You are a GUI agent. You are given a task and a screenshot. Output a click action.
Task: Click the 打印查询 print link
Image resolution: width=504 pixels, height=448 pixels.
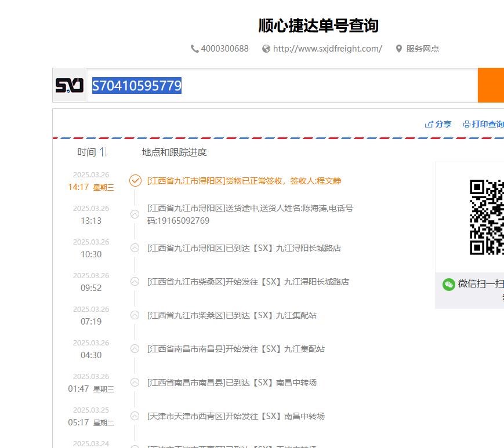click(x=488, y=124)
